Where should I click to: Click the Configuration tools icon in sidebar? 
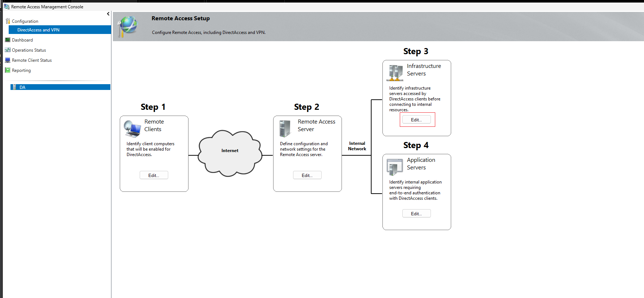pos(8,21)
